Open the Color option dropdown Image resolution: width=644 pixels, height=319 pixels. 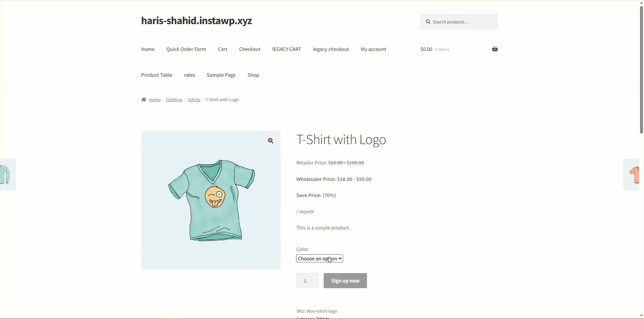pos(320,258)
